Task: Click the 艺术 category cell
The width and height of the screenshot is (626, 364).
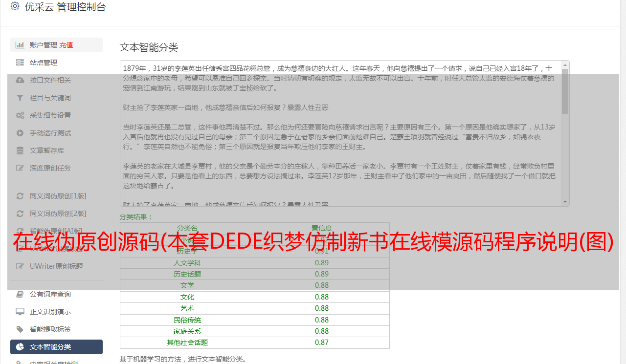Action: 187,308
